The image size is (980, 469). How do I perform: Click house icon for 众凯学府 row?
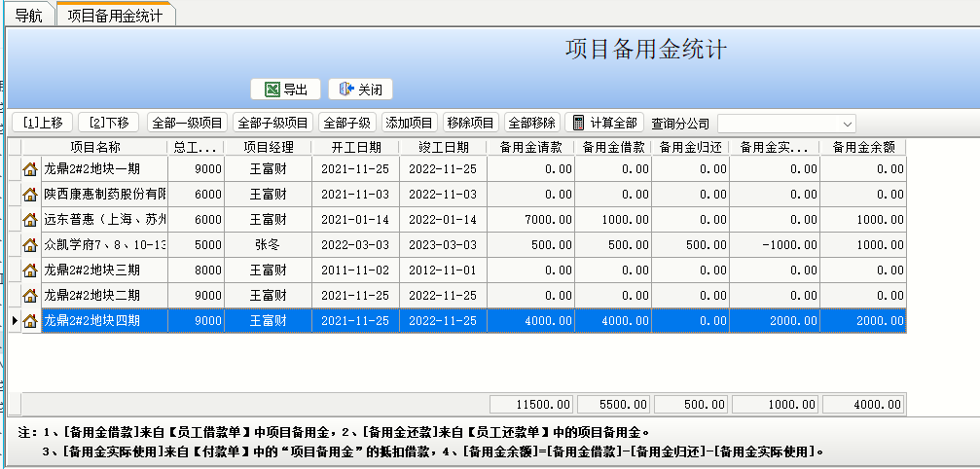[x=30, y=245]
